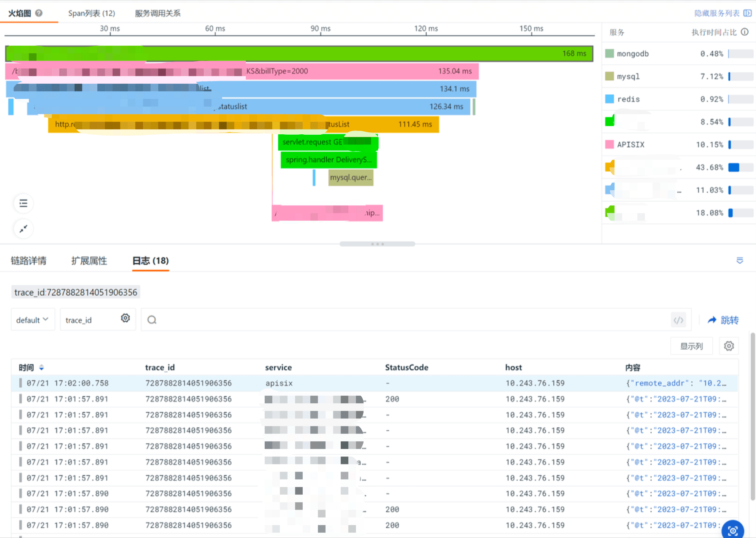Select the log row at 17:02:00.758
756x538 pixels.
[375, 383]
